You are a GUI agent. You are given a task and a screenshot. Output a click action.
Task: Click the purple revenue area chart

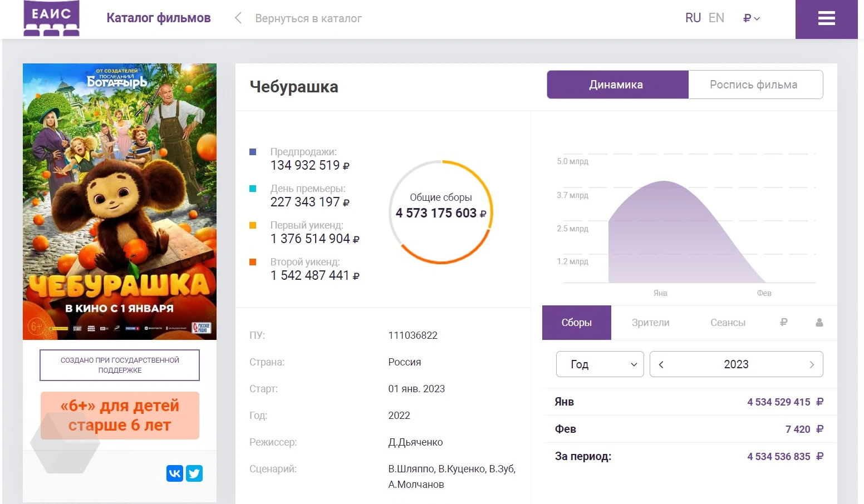[687, 232]
